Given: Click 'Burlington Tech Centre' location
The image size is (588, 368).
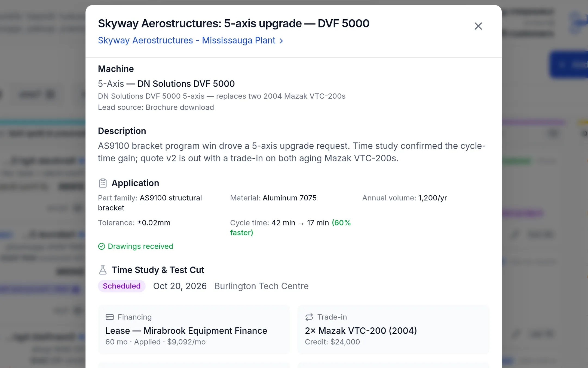Looking at the screenshot, I should coord(261,286).
